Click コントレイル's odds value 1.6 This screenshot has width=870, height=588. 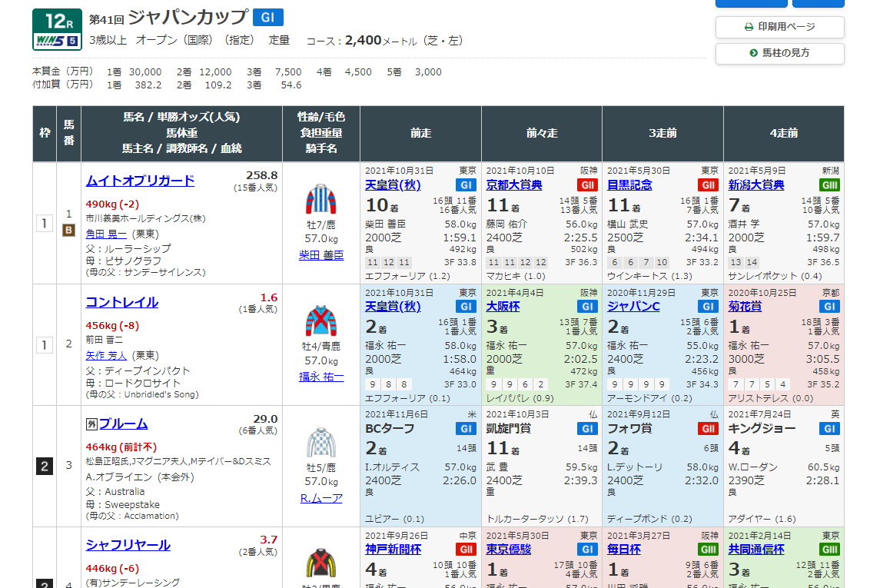[269, 298]
